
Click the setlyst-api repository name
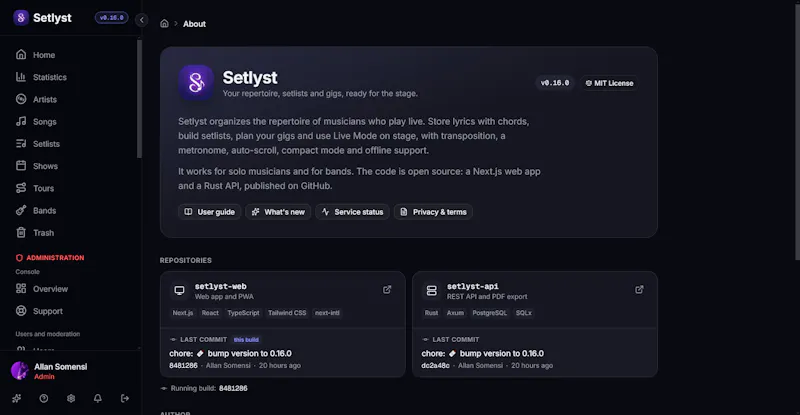click(472, 286)
